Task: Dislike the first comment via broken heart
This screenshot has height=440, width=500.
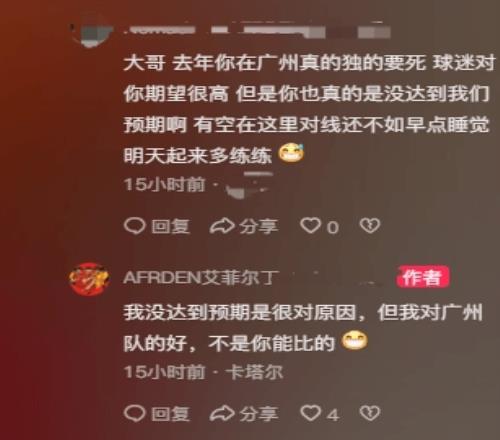Action: (x=370, y=226)
